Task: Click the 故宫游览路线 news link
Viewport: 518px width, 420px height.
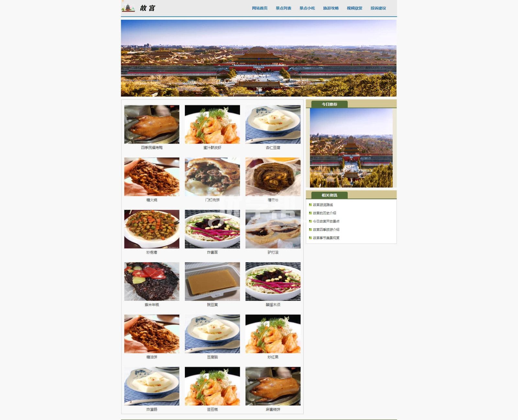Action: pos(323,205)
